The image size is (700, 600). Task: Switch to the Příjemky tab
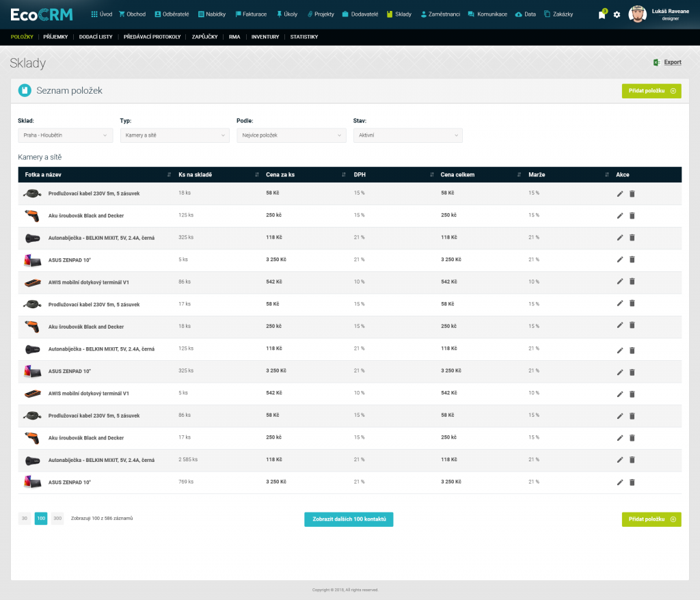(x=55, y=37)
